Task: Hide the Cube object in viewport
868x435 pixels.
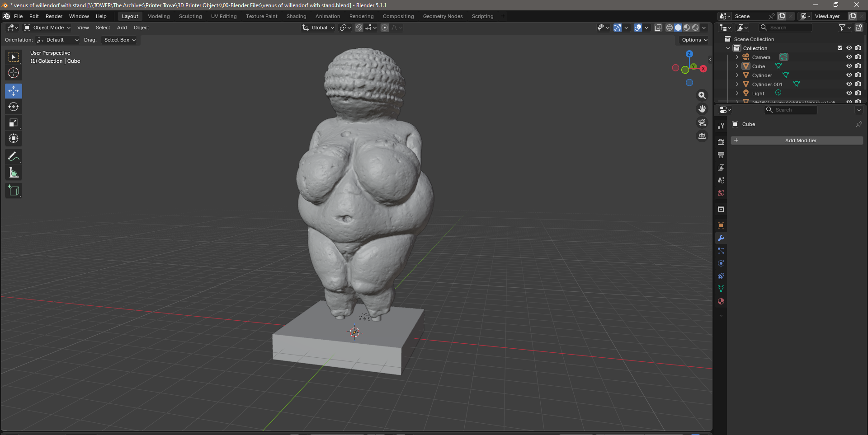Action: tap(849, 66)
